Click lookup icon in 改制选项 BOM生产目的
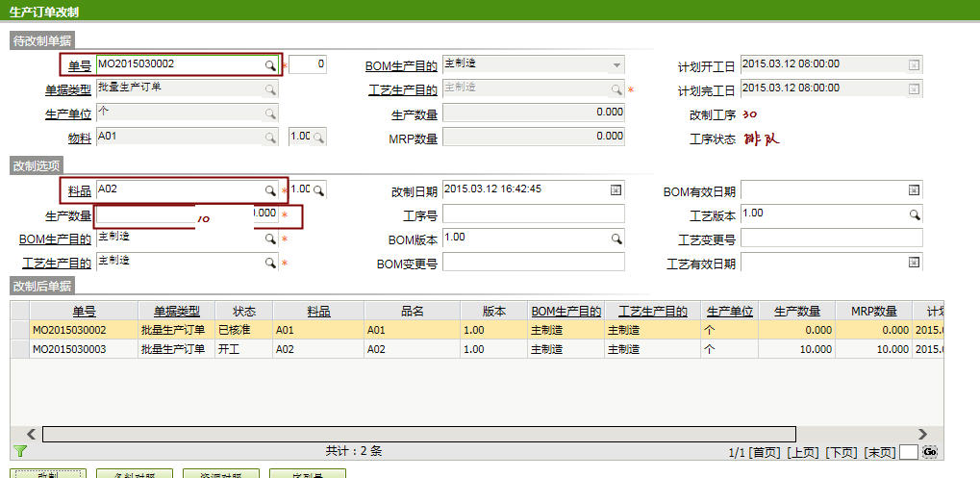This screenshot has height=478, width=980. pos(271,238)
